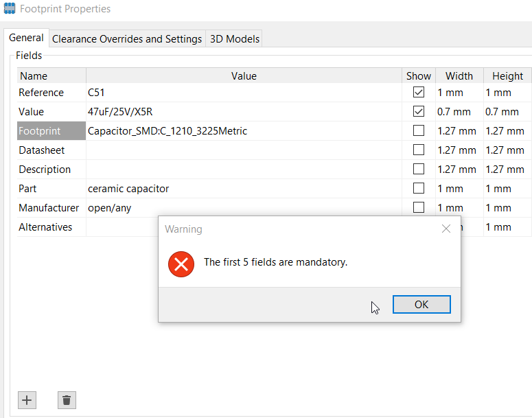Select the Description name cell
This screenshot has height=418, width=532.
51,170
